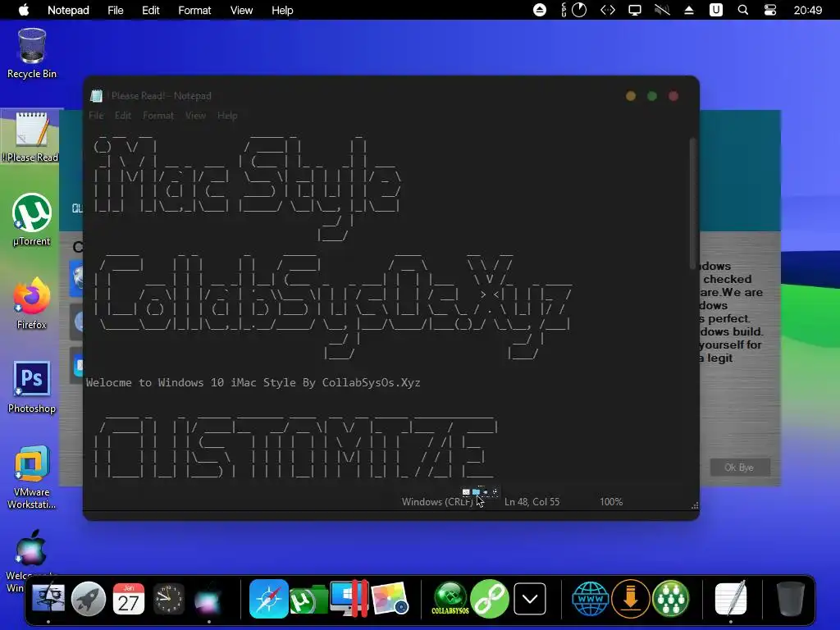Open the Launchpad rocket icon in dock
This screenshot has width=840, height=630.
coord(89,598)
